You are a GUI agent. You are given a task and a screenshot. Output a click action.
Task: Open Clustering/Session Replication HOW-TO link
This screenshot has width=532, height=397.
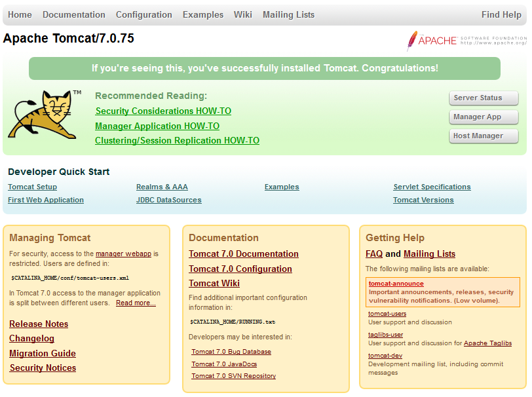[177, 140]
